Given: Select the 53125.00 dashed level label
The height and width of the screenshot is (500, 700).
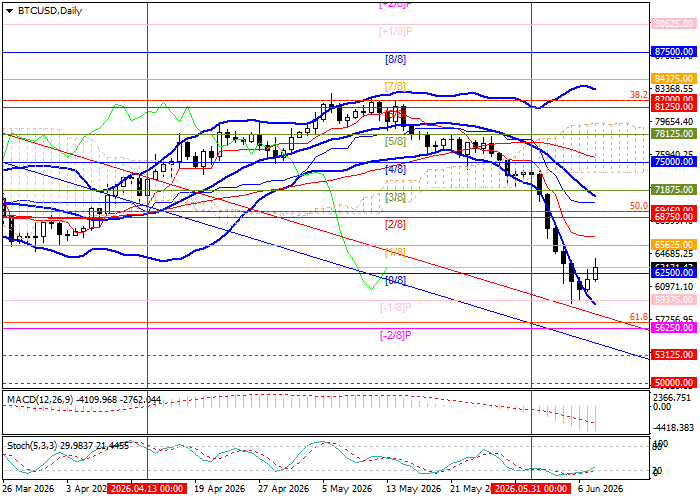Looking at the screenshot, I should pyautogui.click(x=674, y=355).
